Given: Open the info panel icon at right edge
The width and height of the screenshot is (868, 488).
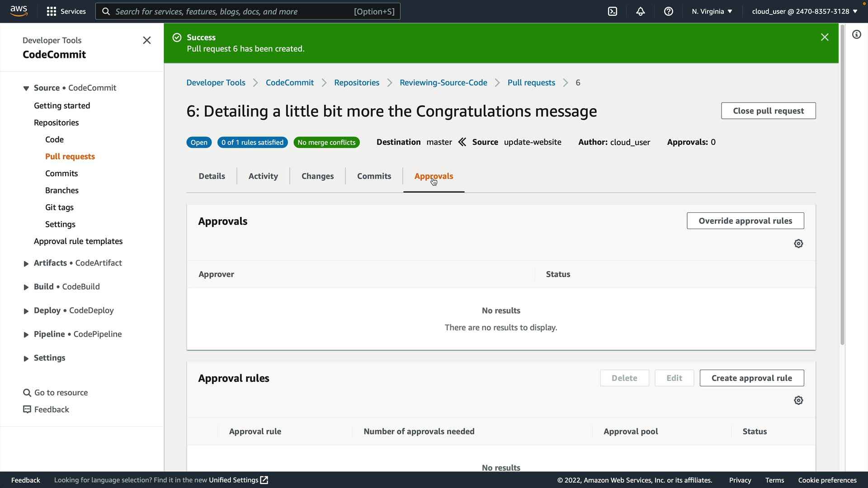Looking at the screenshot, I should 857,35.
